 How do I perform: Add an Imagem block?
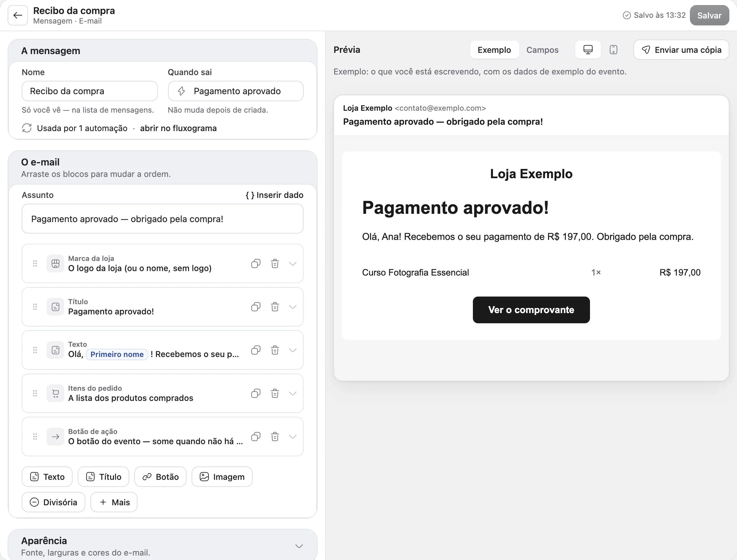pyautogui.click(x=222, y=477)
